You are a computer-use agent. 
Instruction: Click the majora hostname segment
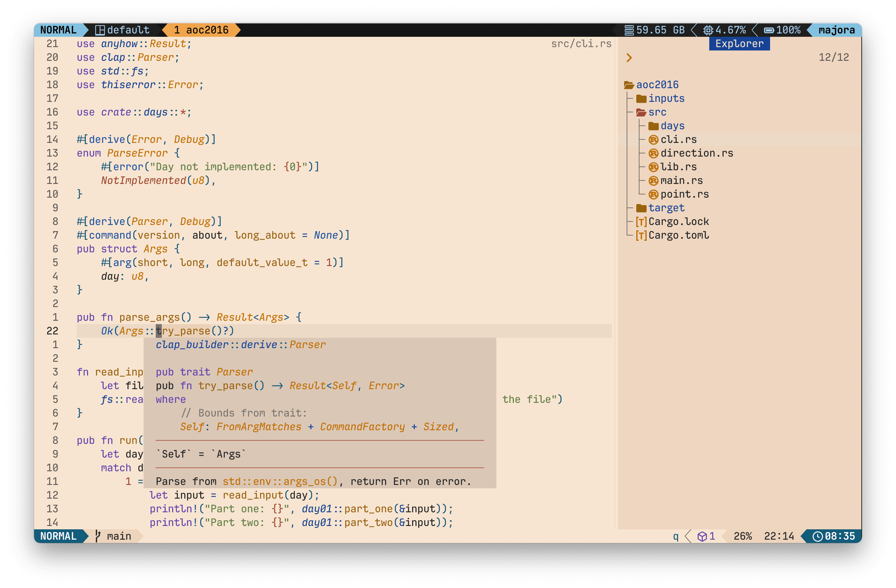(836, 30)
